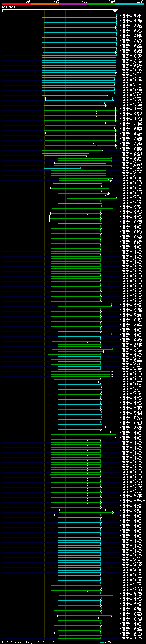This screenshot has width=146, height=644.
Task: Click label UniRef100_Q94IQ3
Action: click(131, 128)
